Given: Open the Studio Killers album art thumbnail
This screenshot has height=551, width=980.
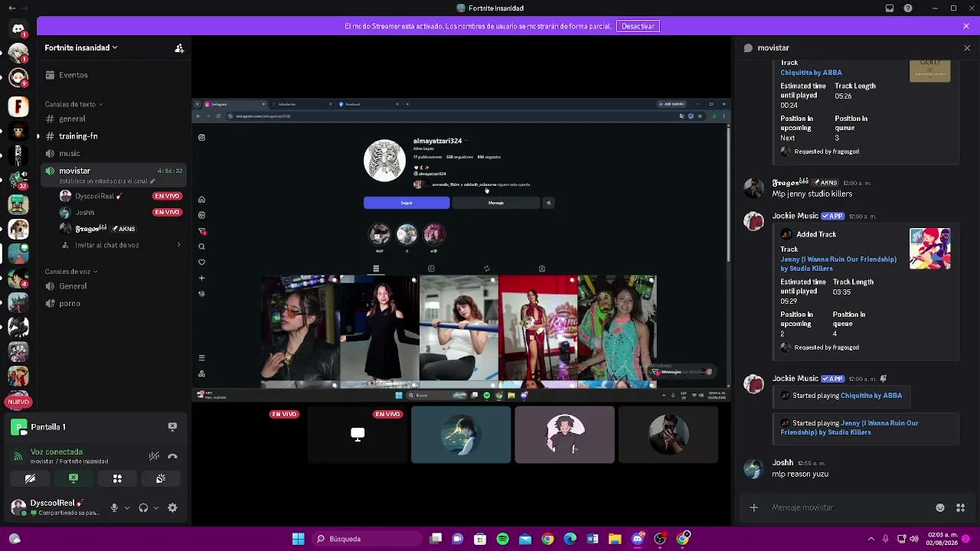Looking at the screenshot, I should (x=930, y=249).
